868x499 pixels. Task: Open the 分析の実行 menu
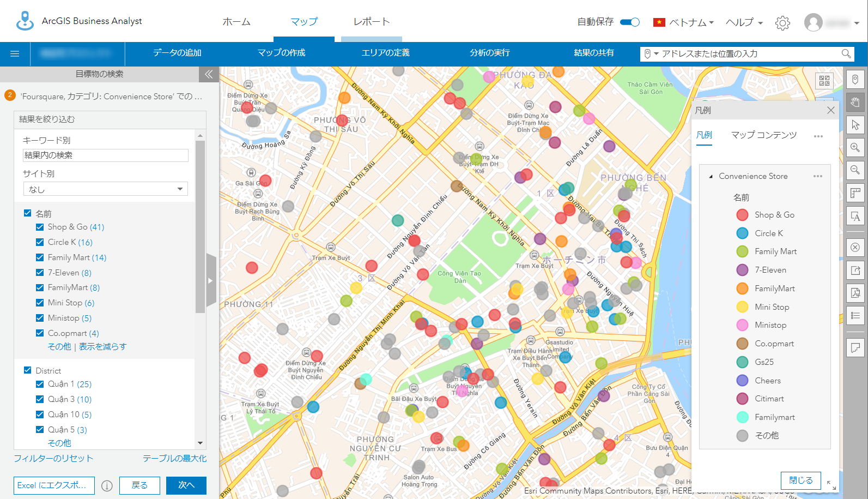coord(490,53)
